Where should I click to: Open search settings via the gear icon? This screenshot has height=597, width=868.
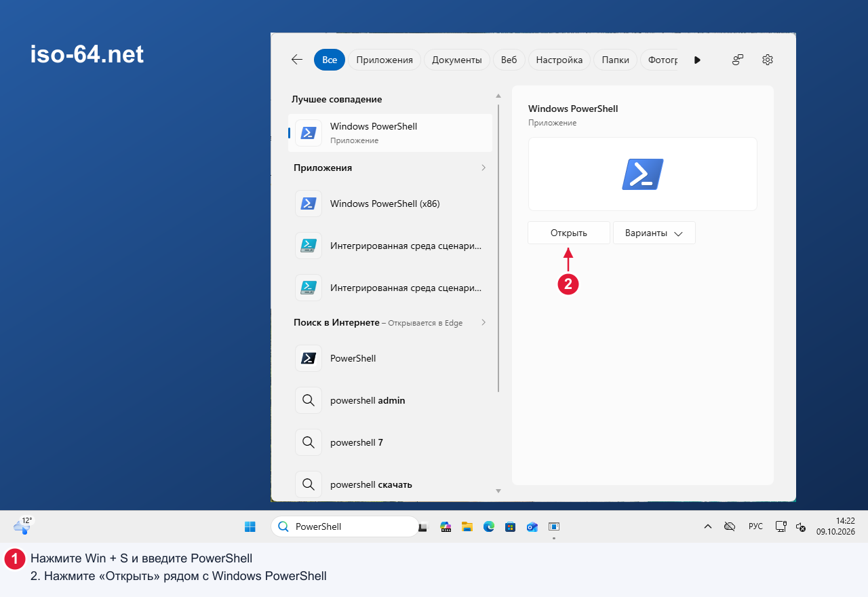pyautogui.click(x=768, y=60)
